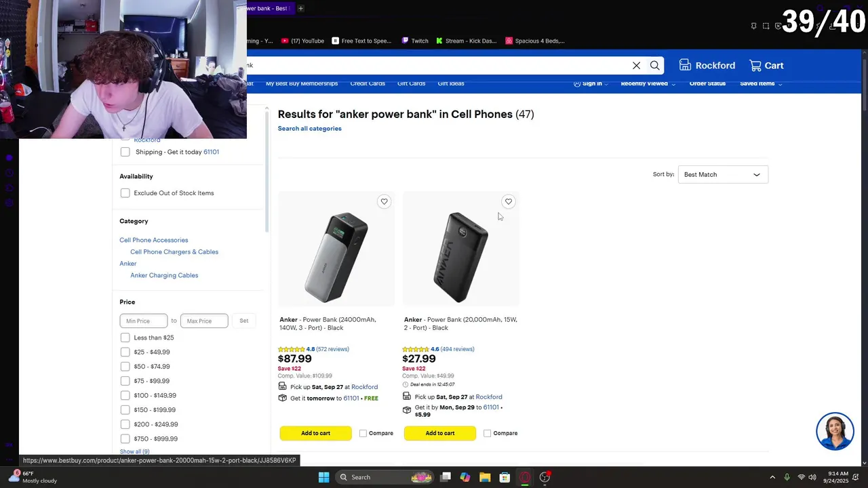Image resolution: width=868 pixels, height=488 pixels.
Task: Check the $100 - $149.99 price filter
Action: pos(125,395)
